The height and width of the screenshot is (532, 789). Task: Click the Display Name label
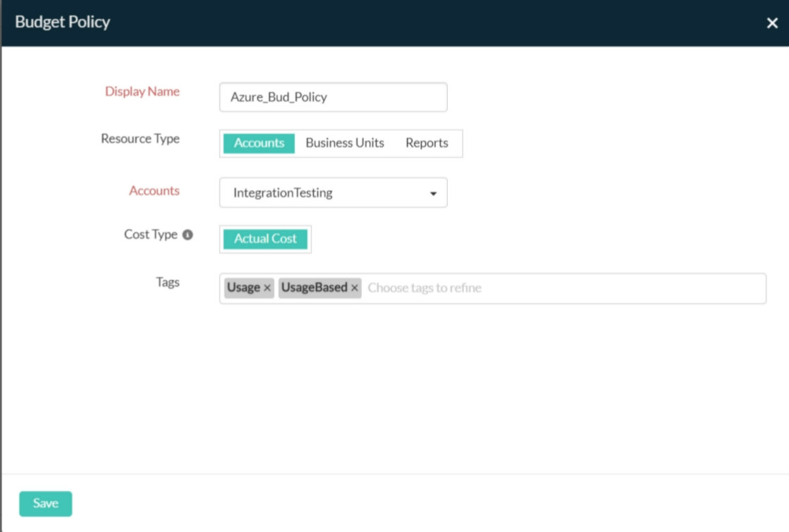click(142, 92)
